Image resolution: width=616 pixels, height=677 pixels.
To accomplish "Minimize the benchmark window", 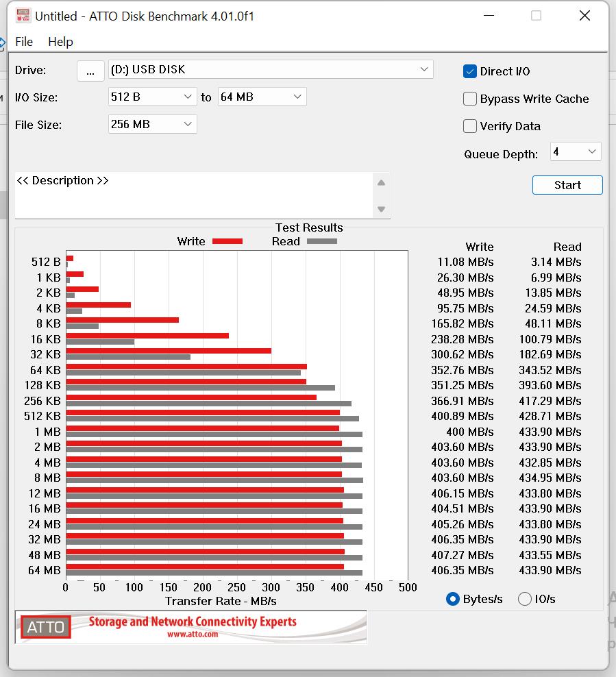I will [489, 16].
